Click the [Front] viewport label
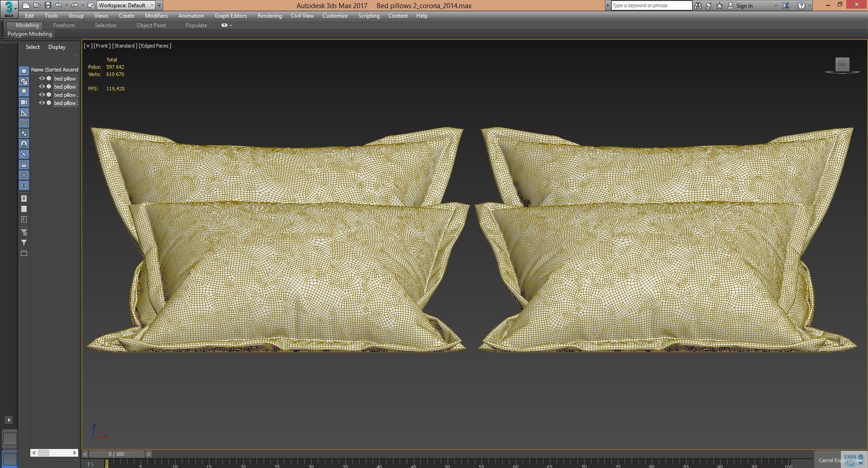868x468 pixels. click(x=102, y=46)
